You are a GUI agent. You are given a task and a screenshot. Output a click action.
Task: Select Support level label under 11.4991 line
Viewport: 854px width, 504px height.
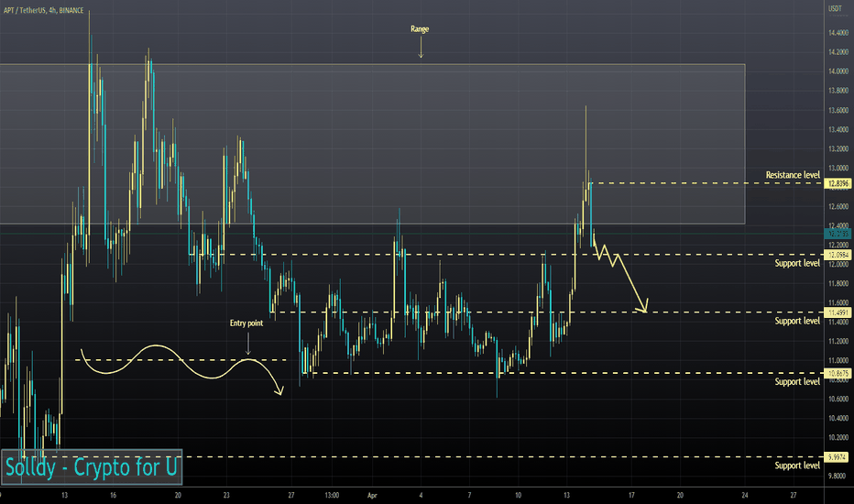click(797, 321)
